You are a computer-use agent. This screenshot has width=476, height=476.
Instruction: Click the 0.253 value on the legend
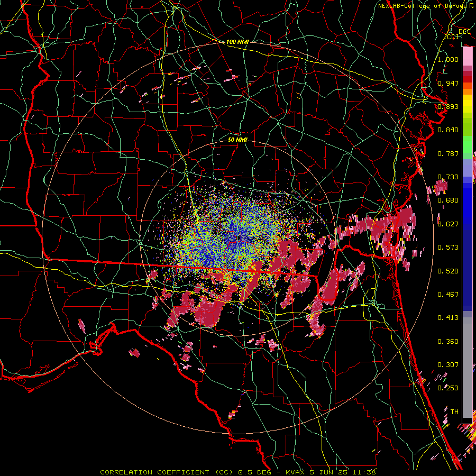click(448, 388)
